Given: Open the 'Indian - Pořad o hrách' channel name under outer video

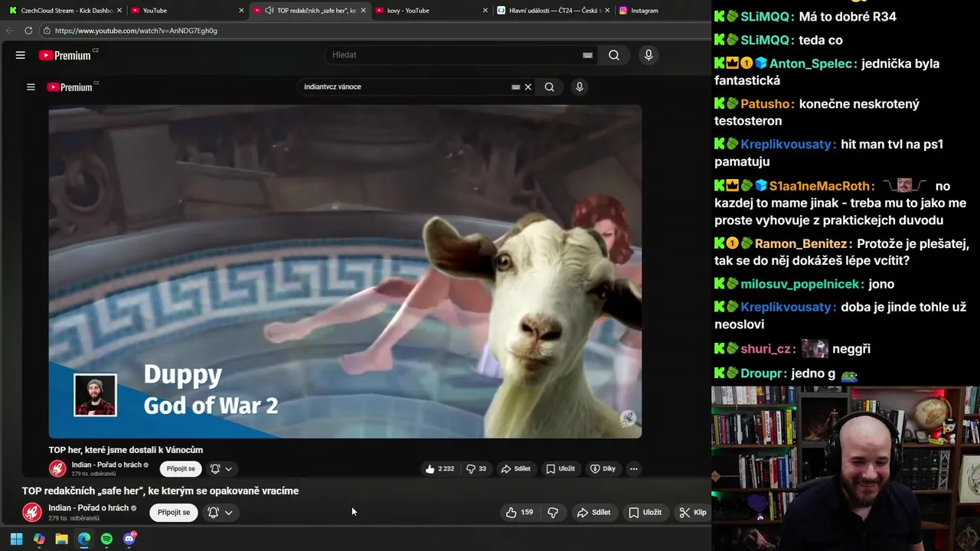Looking at the screenshot, I should click(88, 508).
